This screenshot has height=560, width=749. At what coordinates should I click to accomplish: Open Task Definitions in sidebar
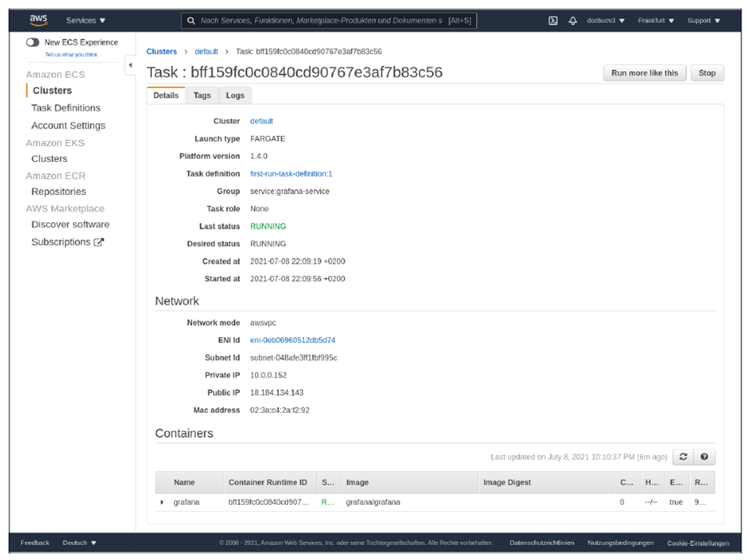(66, 108)
